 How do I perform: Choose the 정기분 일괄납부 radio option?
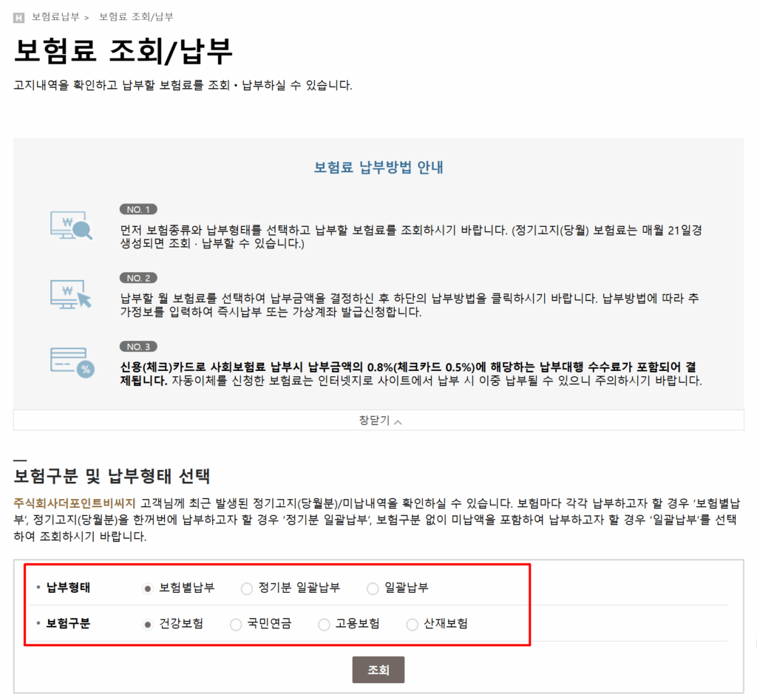click(x=247, y=588)
